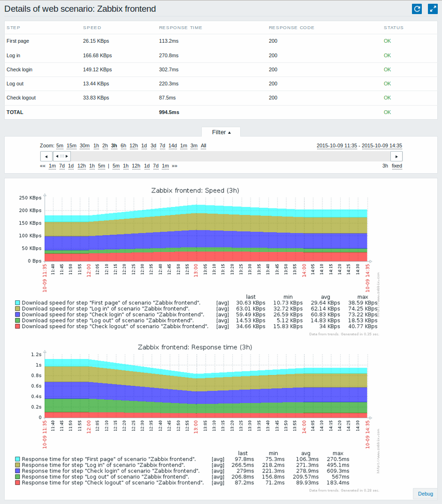Click the Speed graph title

coord(195,190)
